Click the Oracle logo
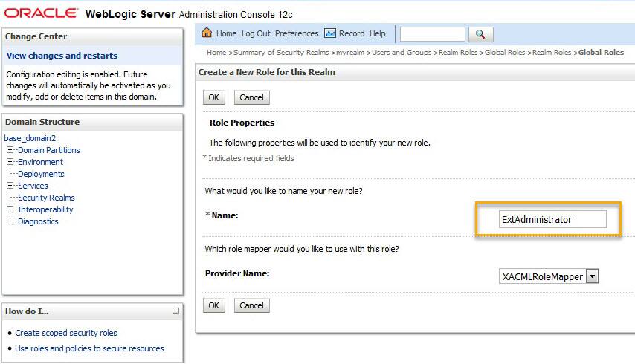The width and height of the screenshot is (635, 364). [x=40, y=13]
